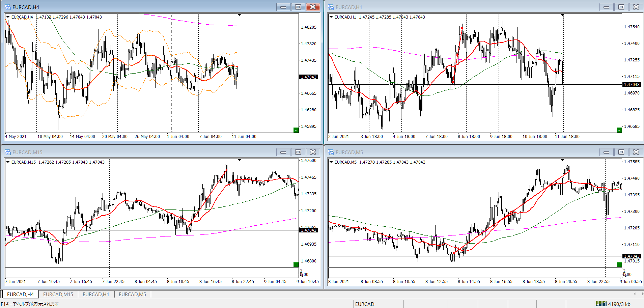Click the green square in the H1 chart
This screenshot has width=644, height=308.
point(619,130)
